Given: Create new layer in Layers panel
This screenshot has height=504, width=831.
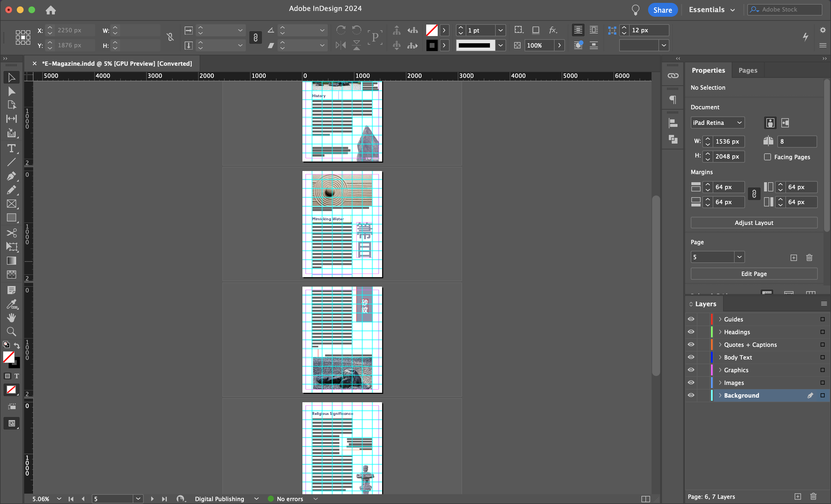Looking at the screenshot, I should tap(798, 497).
